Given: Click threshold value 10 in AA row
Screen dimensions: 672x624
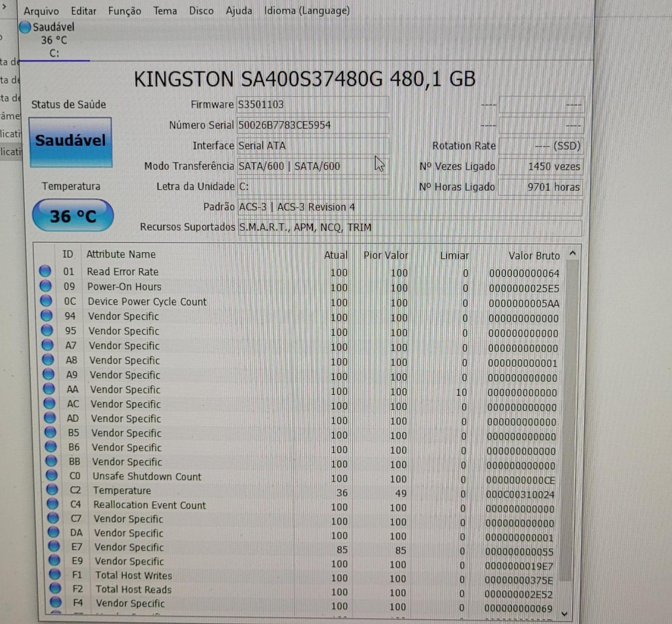Looking at the screenshot, I should (461, 392).
